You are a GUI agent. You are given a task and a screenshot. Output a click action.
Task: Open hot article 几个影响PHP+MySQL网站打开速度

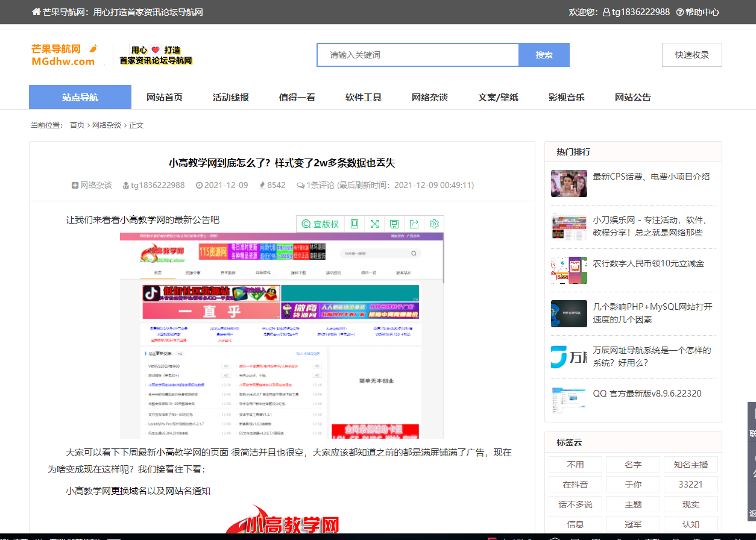653,313
